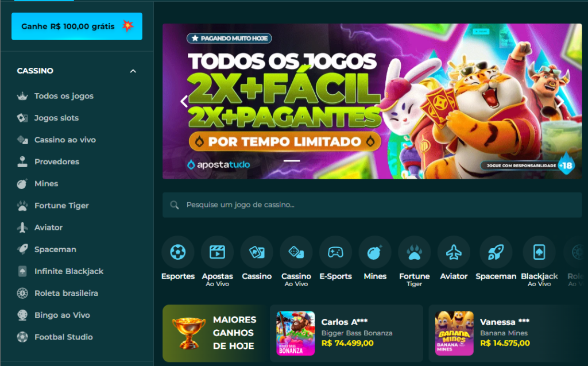Open Esportes category circle icon
The image size is (588, 366).
pyautogui.click(x=178, y=252)
